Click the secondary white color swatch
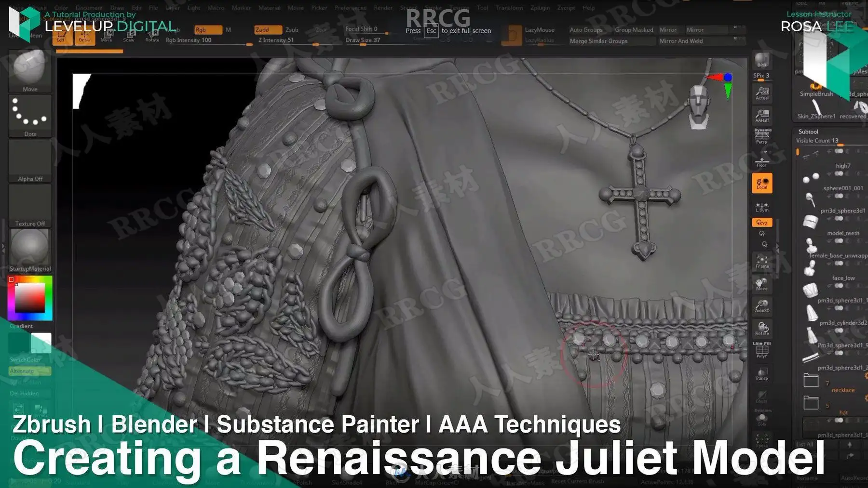The height and width of the screenshot is (488, 868). [41, 343]
